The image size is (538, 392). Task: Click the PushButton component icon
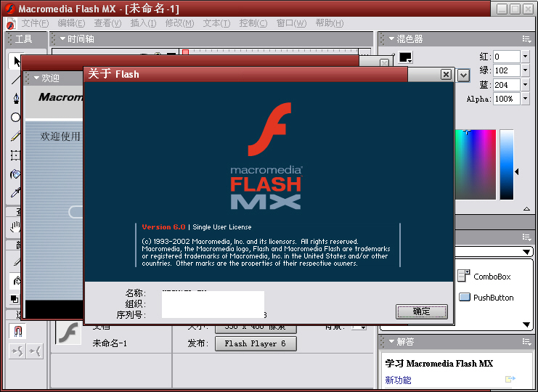[x=465, y=297]
